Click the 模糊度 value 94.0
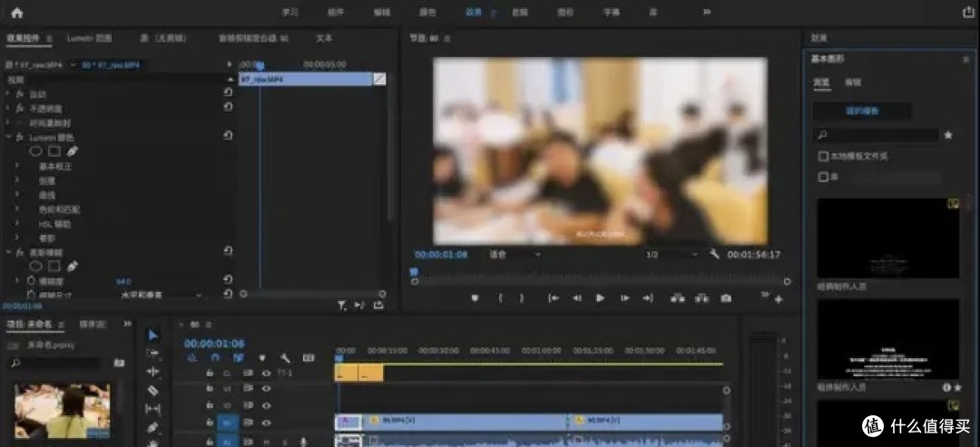Screen dimensions: 980x447 123,282
